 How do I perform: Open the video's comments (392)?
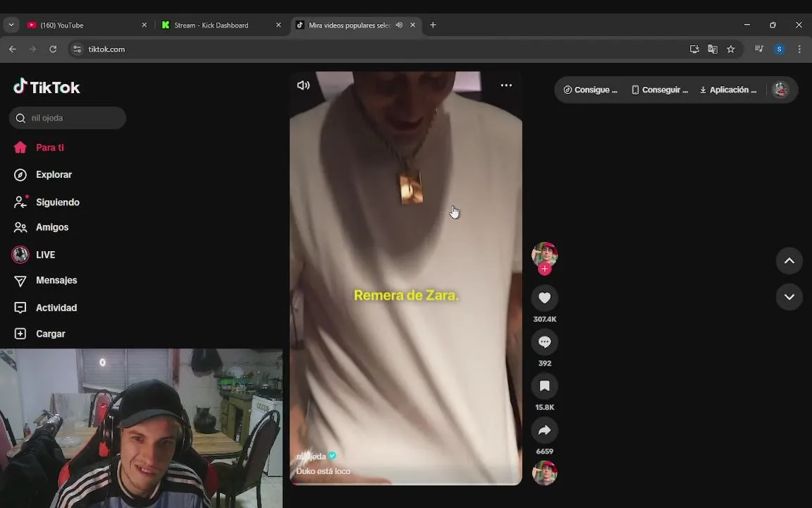[544, 342]
